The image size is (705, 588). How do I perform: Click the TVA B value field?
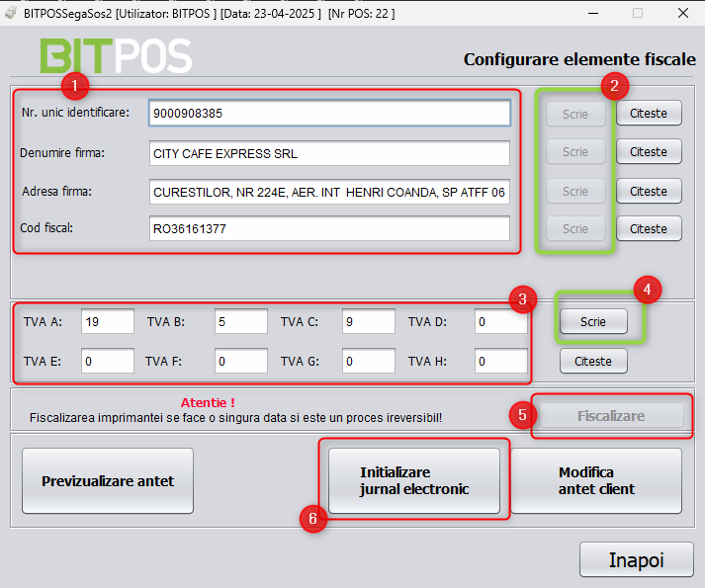tap(241, 321)
